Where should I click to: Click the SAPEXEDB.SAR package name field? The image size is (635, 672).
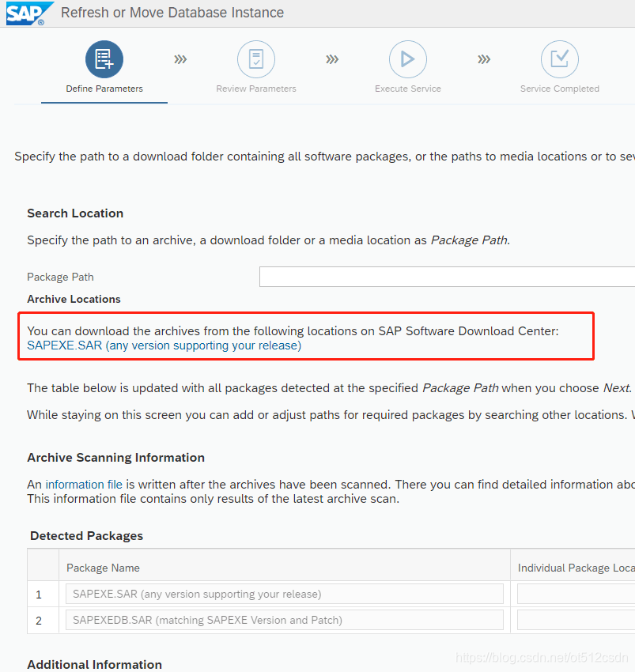click(x=284, y=620)
